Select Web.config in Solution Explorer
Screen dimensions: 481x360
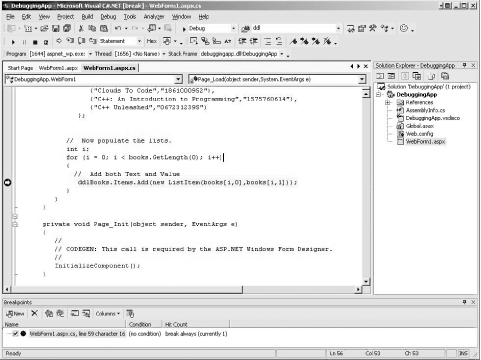pos(419,134)
